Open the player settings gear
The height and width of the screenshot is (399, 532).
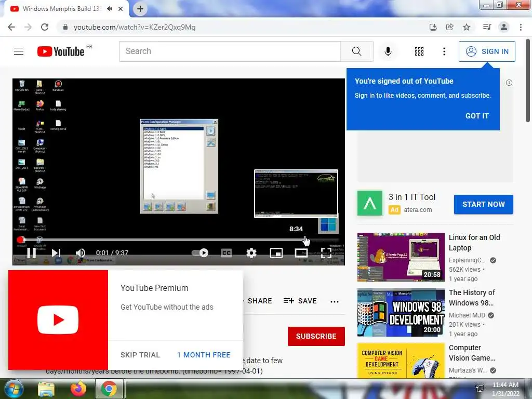(x=251, y=253)
